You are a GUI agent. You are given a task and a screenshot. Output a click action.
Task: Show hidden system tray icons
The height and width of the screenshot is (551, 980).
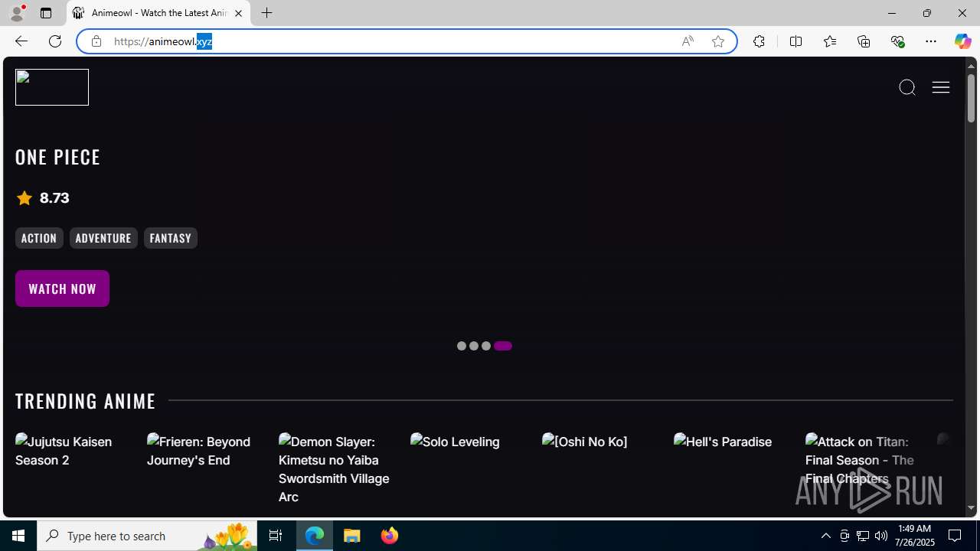(825, 536)
